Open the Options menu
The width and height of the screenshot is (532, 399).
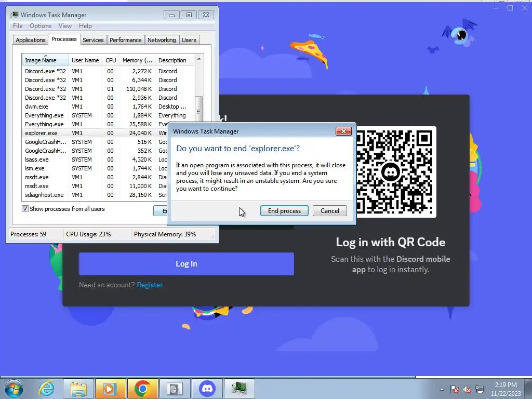pos(41,26)
